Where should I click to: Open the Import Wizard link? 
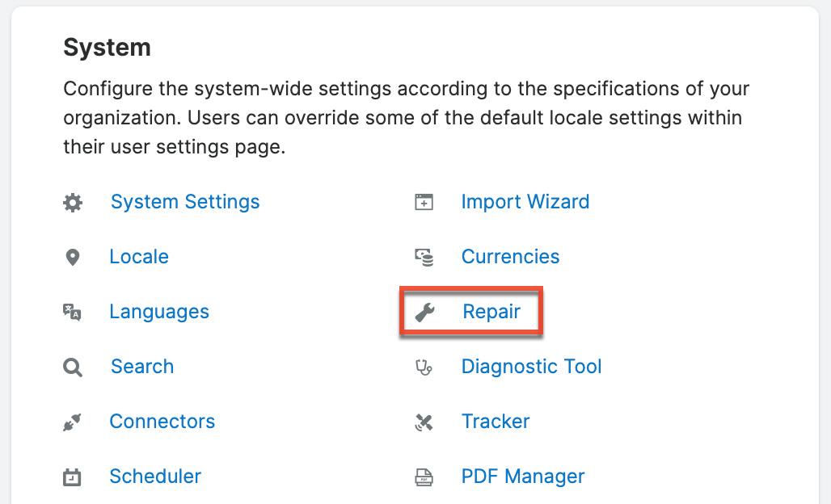pos(525,202)
